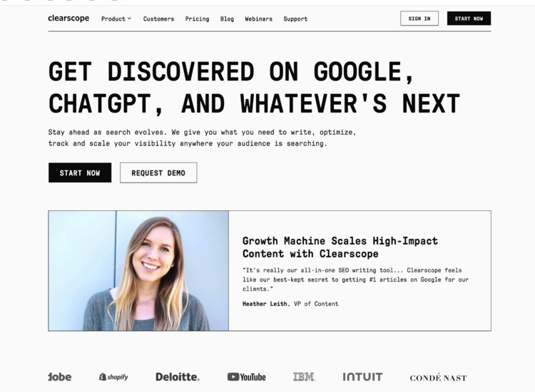Image resolution: width=535 pixels, height=392 pixels.
Task: Visit the Support page
Action: 295,19
